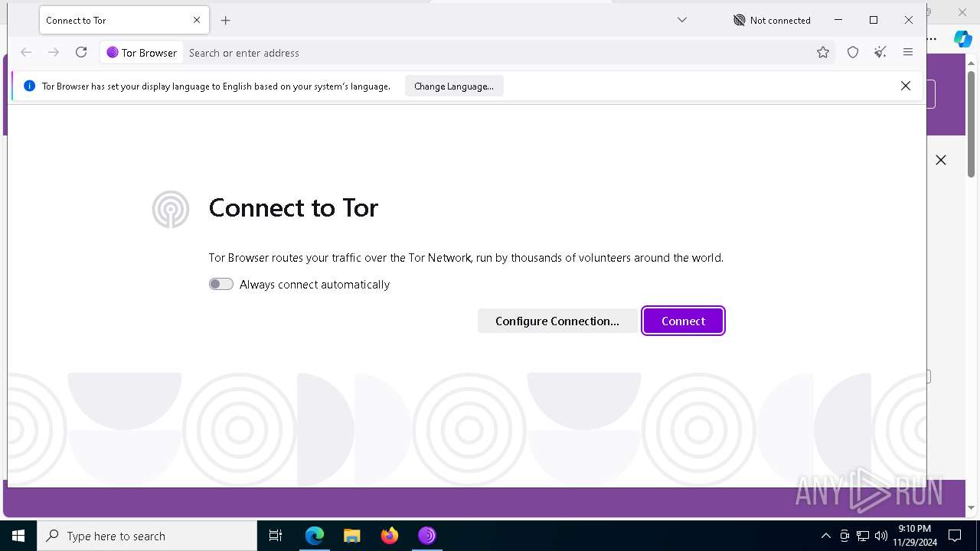Open the application hamburger menu
Screen dimensions: 980x551
[908, 52]
